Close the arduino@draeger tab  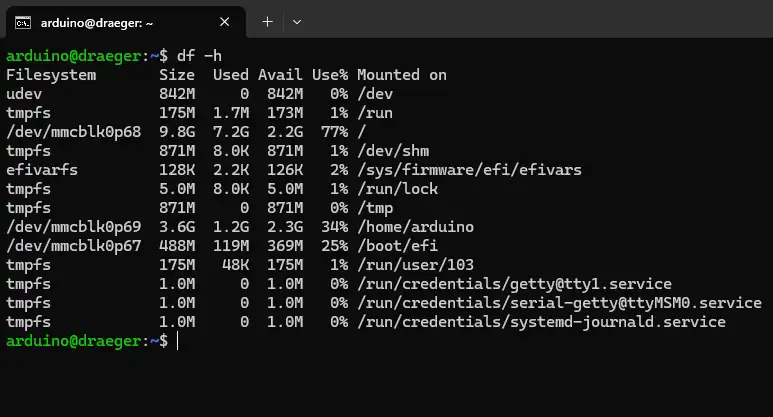click(x=224, y=22)
